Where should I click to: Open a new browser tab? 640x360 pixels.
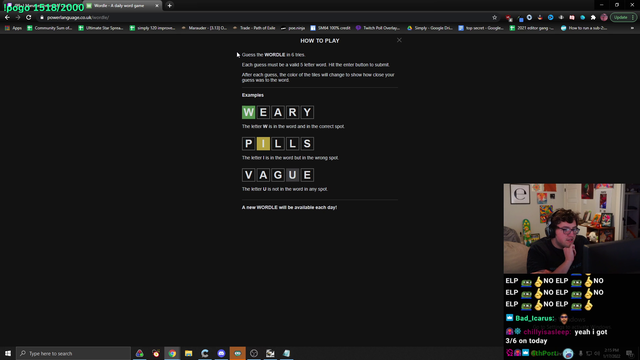(x=169, y=6)
